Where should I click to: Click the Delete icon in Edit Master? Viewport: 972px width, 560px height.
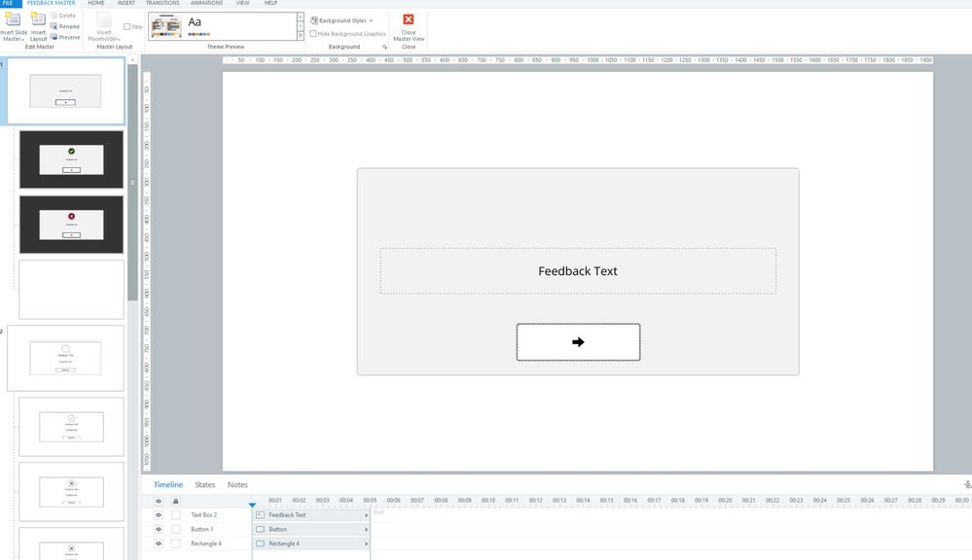pos(54,16)
